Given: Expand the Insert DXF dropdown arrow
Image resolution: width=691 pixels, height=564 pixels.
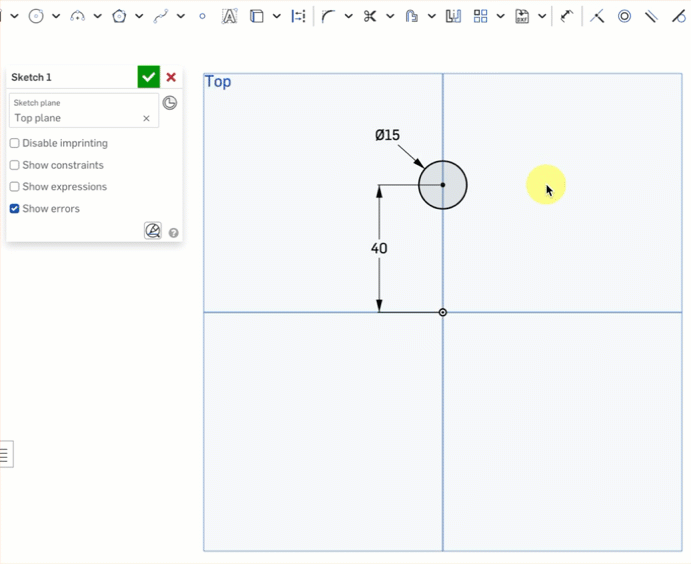Looking at the screenshot, I should click(x=542, y=16).
